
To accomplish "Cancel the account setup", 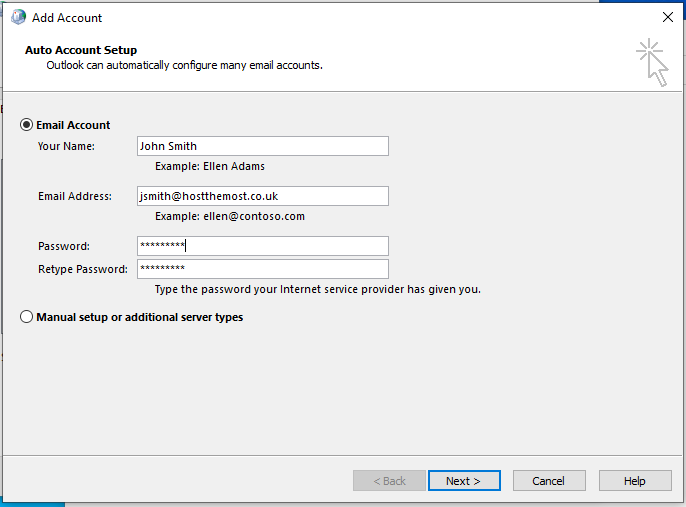I will [549, 481].
